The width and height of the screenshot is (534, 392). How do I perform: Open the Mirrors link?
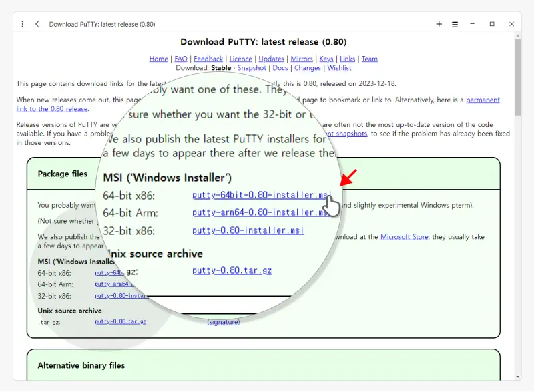tap(302, 59)
